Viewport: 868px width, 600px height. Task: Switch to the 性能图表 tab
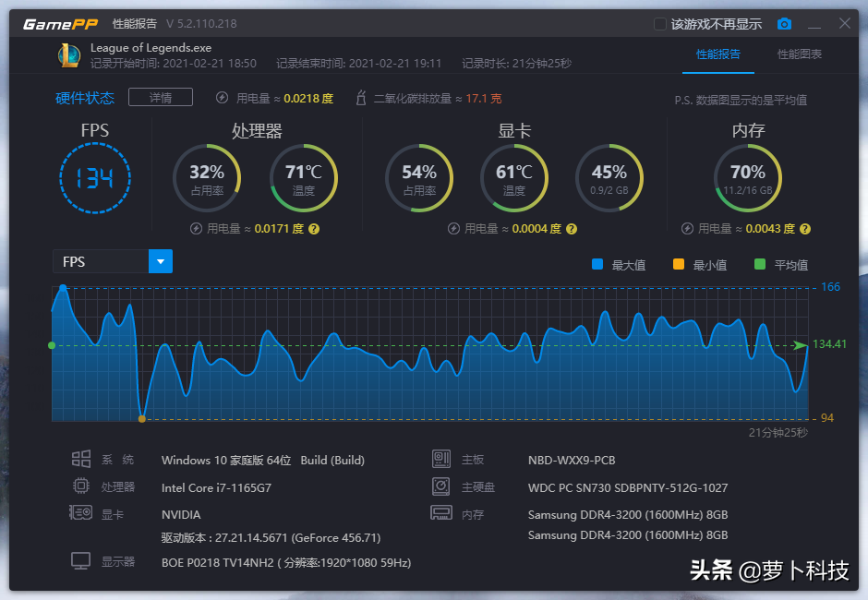[x=800, y=54]
